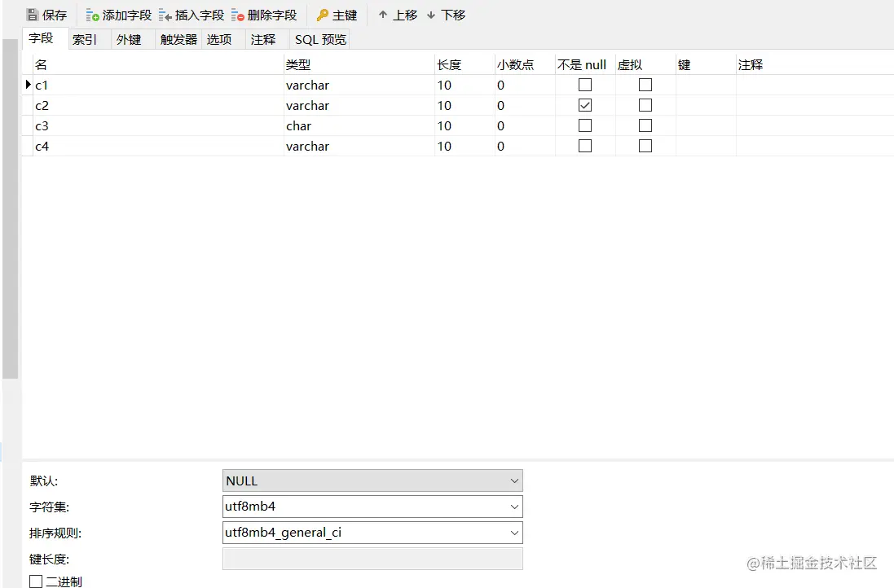Click the row marker arrow beside c1
Image resolution: width=894 pixels, height=588 pixels.
click(28, 85)
